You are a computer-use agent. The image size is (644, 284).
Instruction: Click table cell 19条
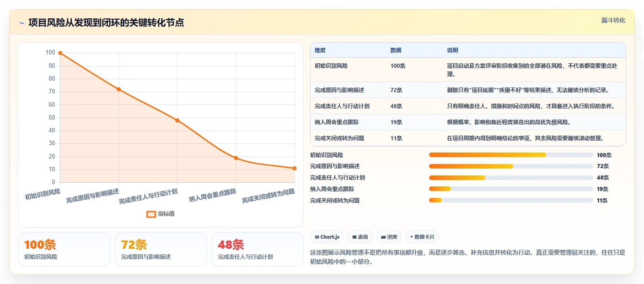pos(396,122)
